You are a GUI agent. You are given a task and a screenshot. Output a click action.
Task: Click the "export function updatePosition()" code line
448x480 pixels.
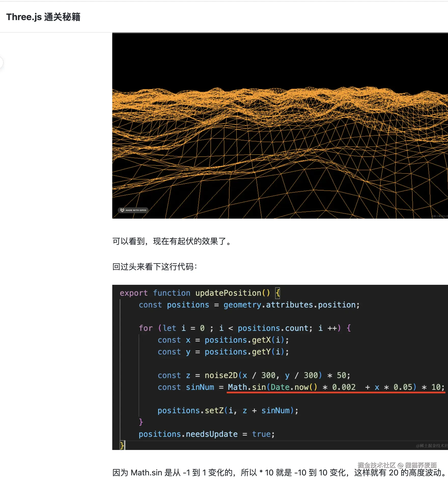click(195, 293)
